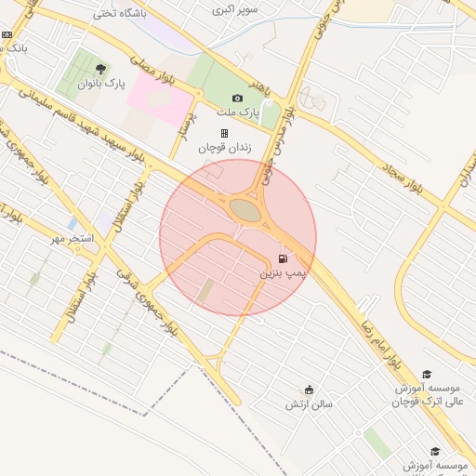The height and width of the screenshot is (476, 476).
Task: Click the پمپ بنزین label
Action: [283, 273]
